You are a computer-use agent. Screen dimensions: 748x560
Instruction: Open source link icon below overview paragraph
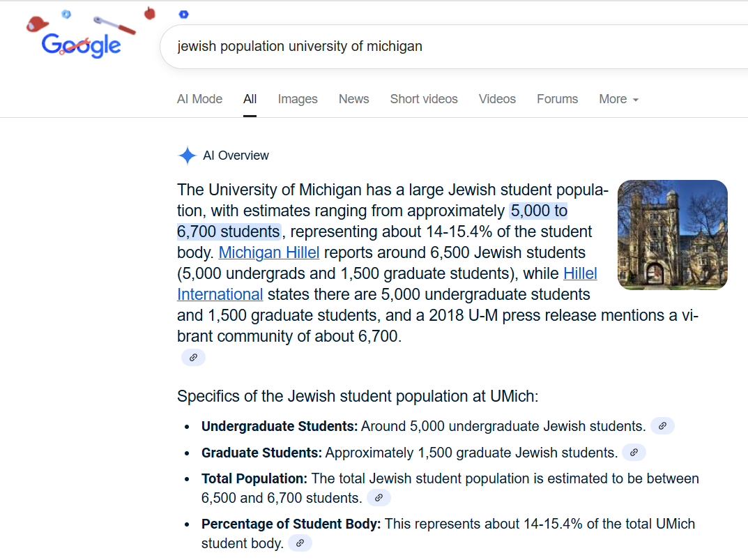193,357
